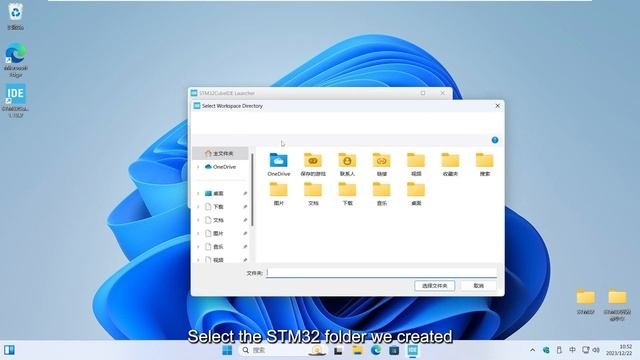
Task: Open the volume control in the tray
Action: [x=596, y=350]
